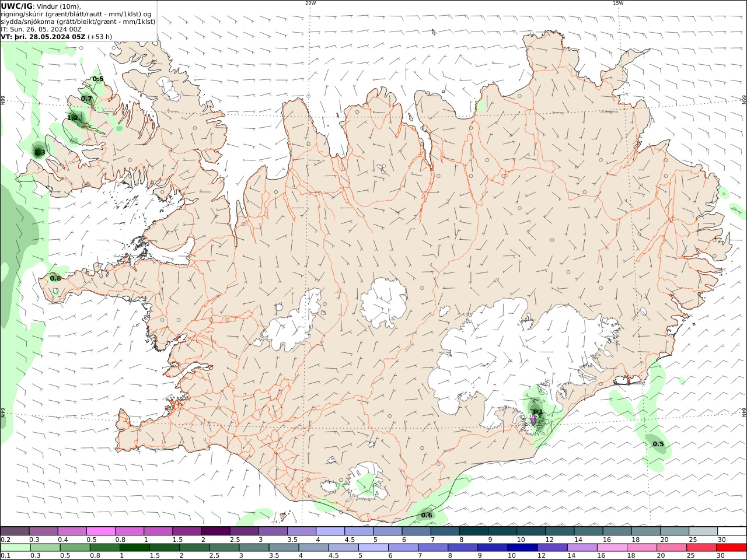Click the '30' label in the rain legend

pyautogui.click(x=721, y=556)
